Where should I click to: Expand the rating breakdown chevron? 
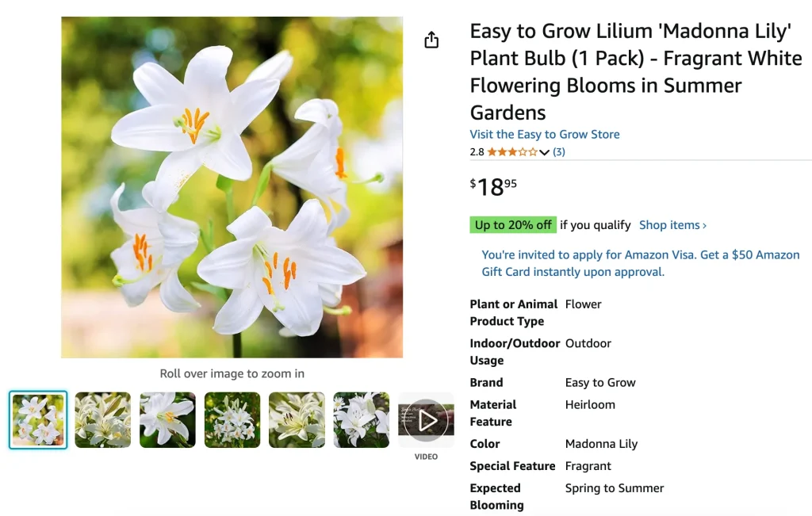545,153
